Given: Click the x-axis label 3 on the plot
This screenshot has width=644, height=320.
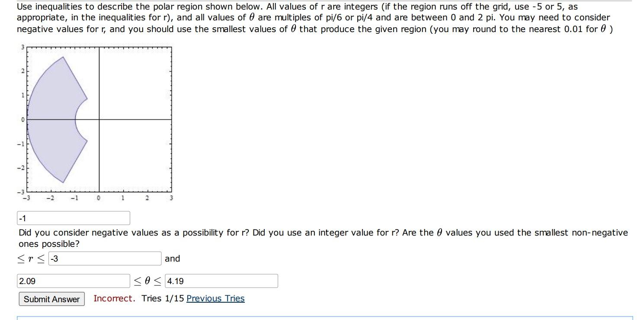Looking at the screenshot, I should pyautogui.click(x=171, y=197).
